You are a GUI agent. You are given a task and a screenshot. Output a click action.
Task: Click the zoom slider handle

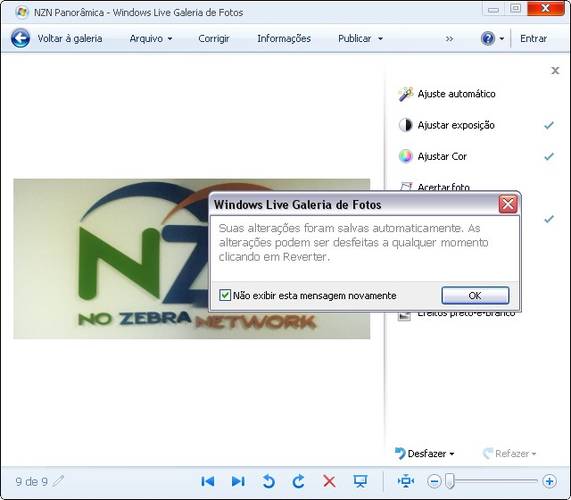tap(450, 481)
